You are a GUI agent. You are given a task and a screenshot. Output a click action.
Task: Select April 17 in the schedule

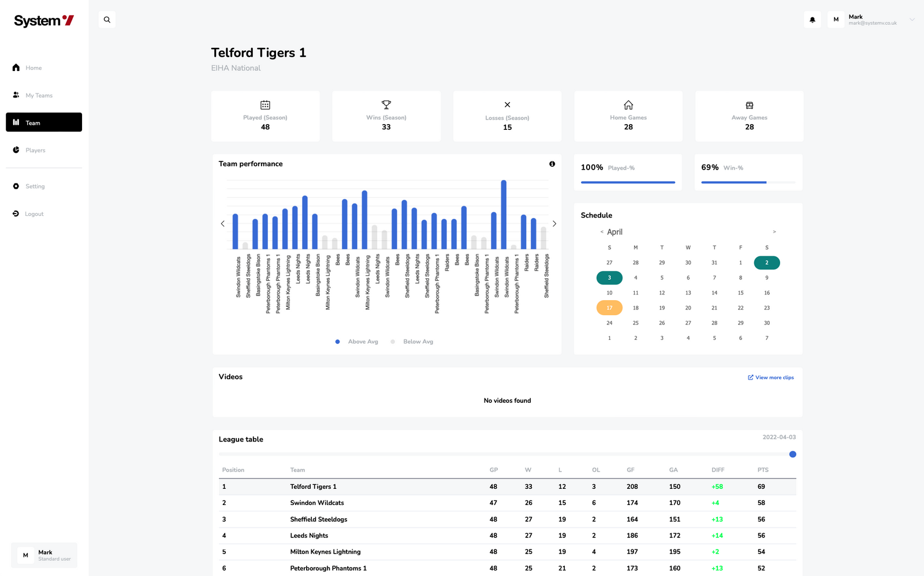[609, 308]
